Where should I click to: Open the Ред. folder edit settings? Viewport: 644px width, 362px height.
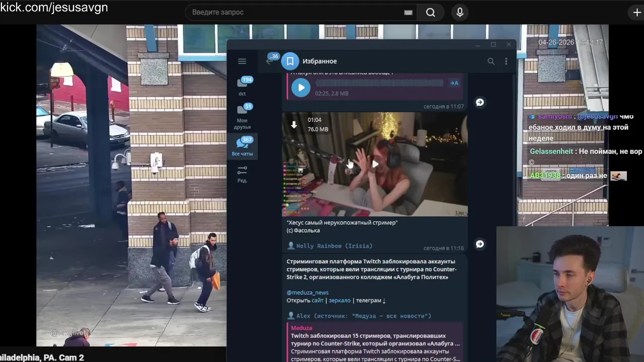tap(242, 174)
